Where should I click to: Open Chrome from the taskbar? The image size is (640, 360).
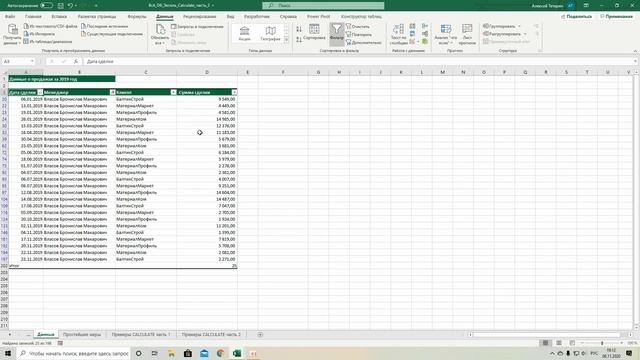220,353
